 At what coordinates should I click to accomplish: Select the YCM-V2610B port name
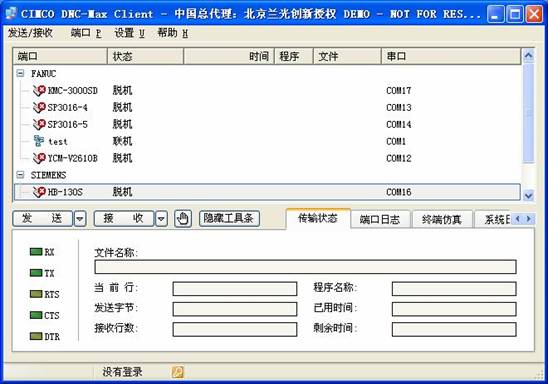(x=73, y=158)
